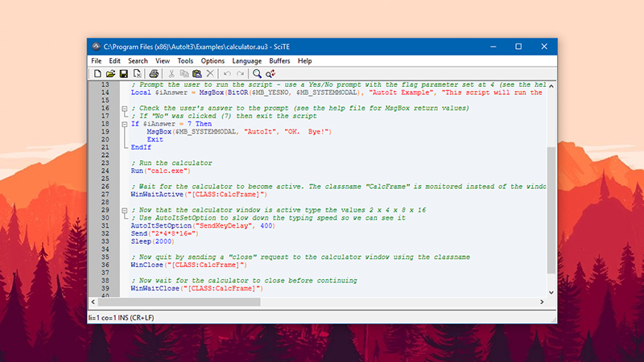
Task: Click the window title calculator.au3 - SciTE
Action: [196, 47]
